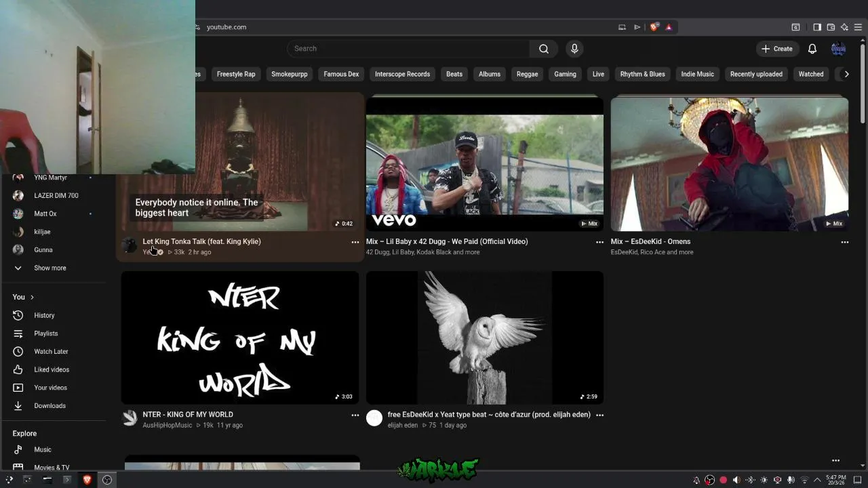This screenshot has height=488, width=868.
Task: Open options for NTER King Of My World
Action: coord(355,415)
